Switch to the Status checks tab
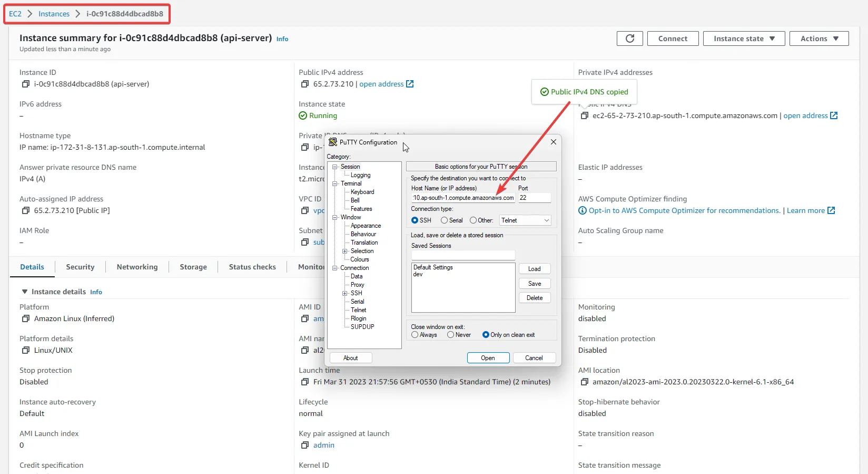868x474 pixels. pyautogui.click(x=252, y=267)
